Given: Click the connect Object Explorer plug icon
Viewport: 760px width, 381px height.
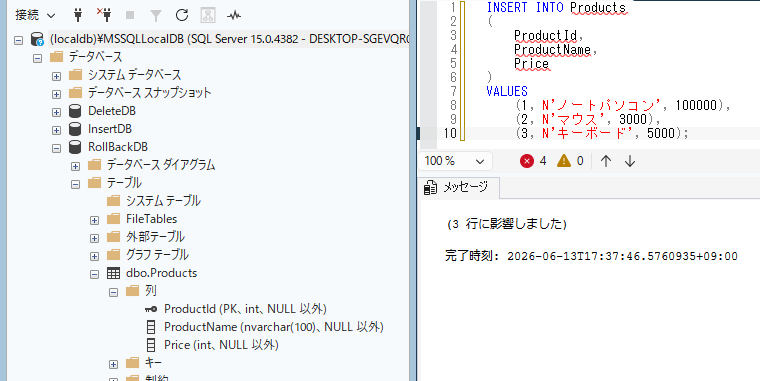Looking at the screenshot, I should pos(78,15).
